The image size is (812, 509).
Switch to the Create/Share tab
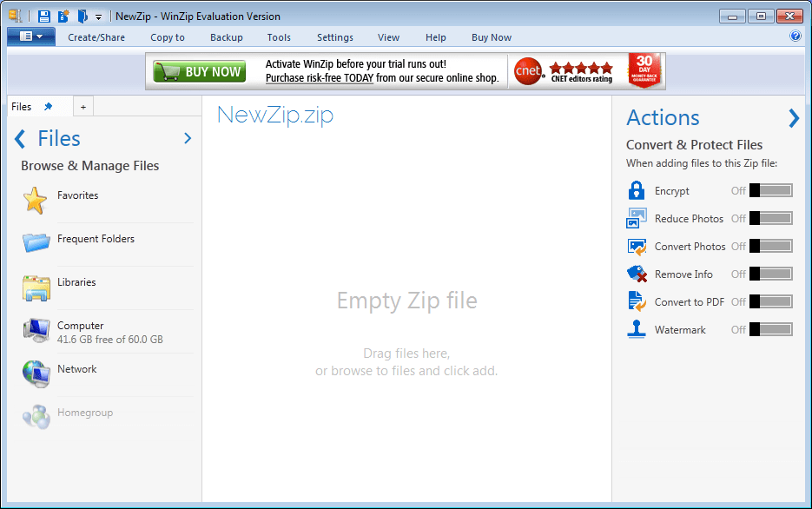(x=96, y=37)
